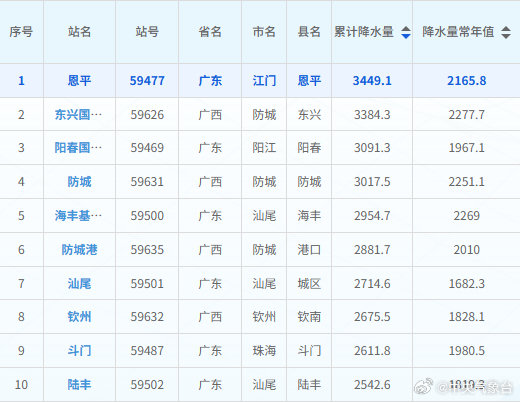Screen dimensions: 520x402
Task: Select station number 59626
Action: pos(147,115)
